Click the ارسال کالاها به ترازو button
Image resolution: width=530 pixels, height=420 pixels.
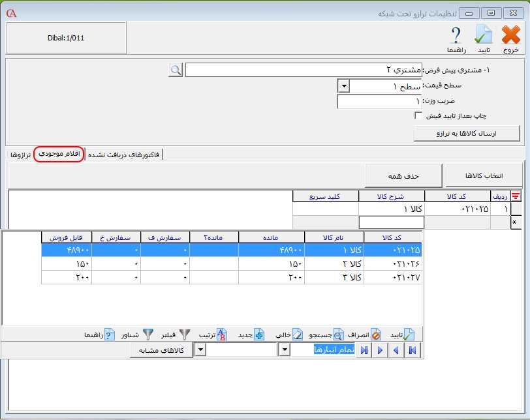click(x=467, y=133)
